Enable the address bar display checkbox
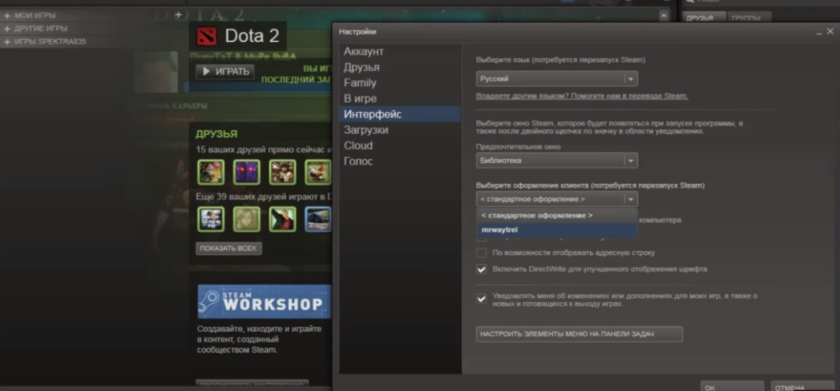Screen dimensions: 840x391 (481, 253)
